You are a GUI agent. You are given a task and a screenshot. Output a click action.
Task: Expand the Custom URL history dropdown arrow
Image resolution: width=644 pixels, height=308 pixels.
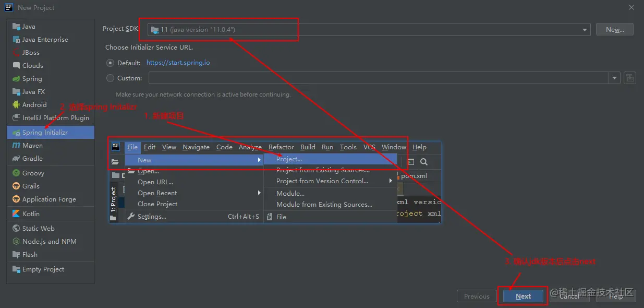click(614, 78)
